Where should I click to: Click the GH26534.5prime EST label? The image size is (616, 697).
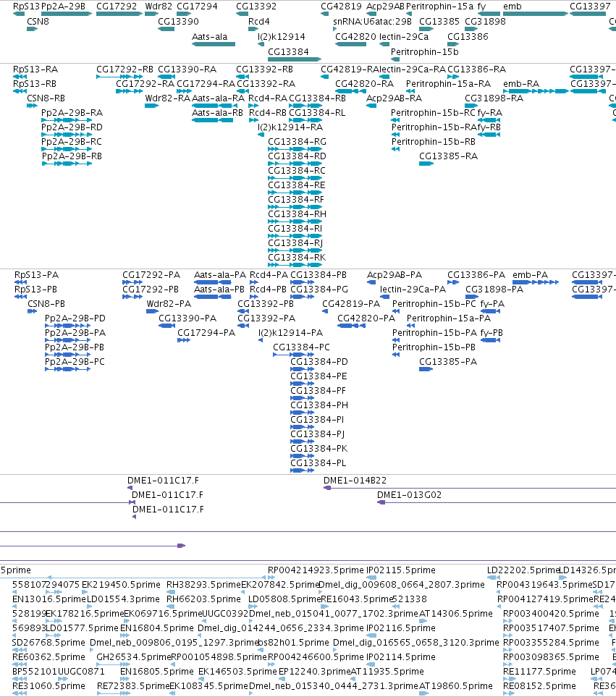click(134, 657)
